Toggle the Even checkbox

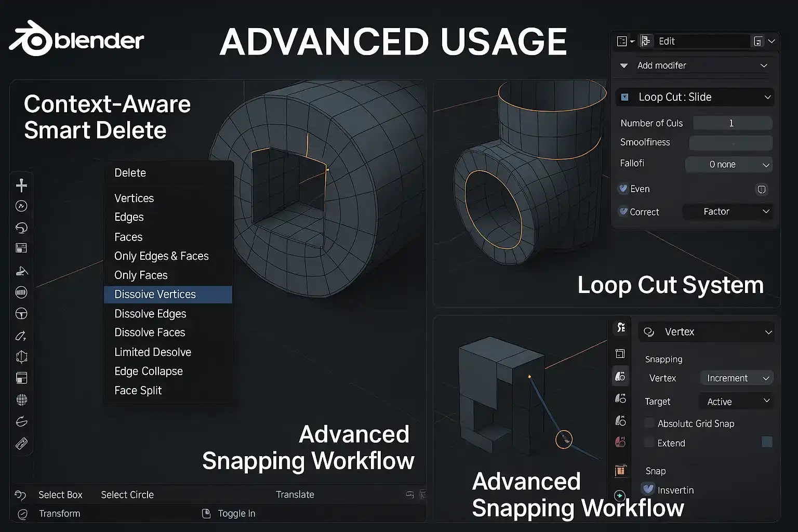tap(623, 189)
